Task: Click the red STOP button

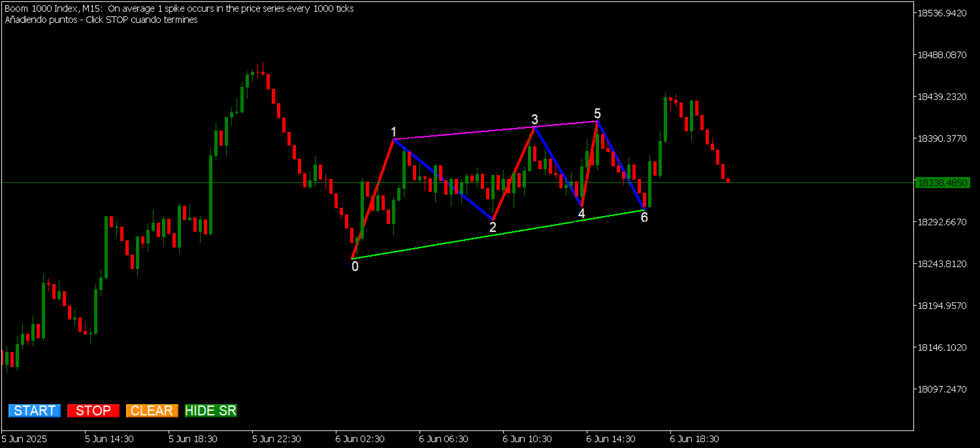Action: pos(93,411)
